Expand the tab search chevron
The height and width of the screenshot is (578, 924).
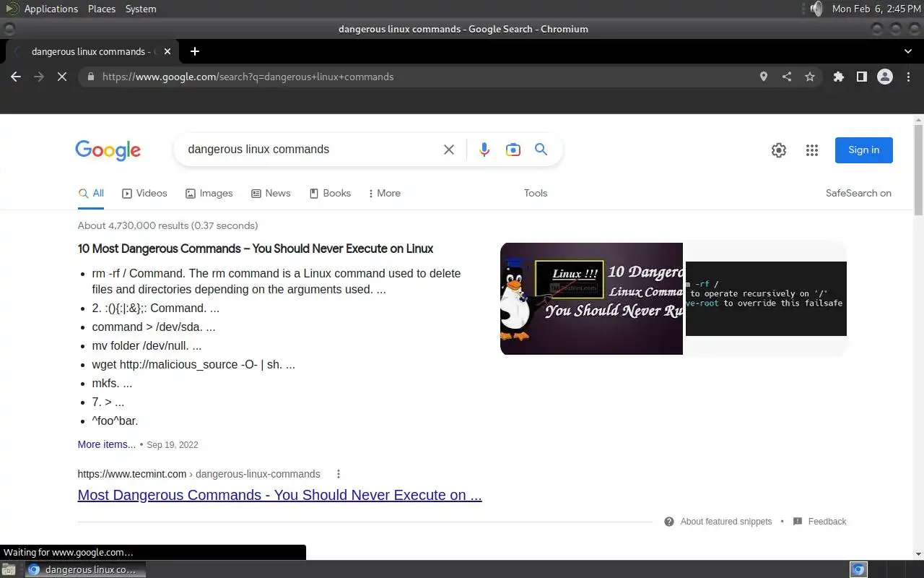(908, 51)
